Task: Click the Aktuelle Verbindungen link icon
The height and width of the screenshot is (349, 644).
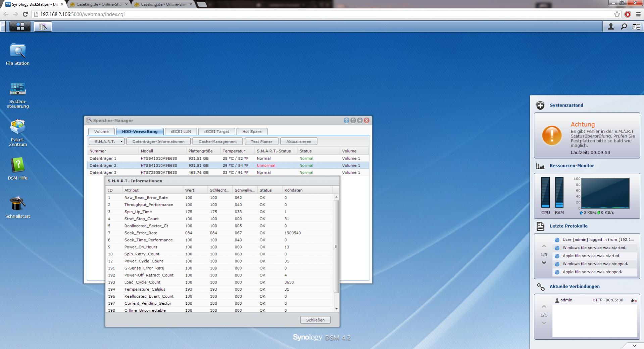Action: pyautogui.click(x=541, y=287)
